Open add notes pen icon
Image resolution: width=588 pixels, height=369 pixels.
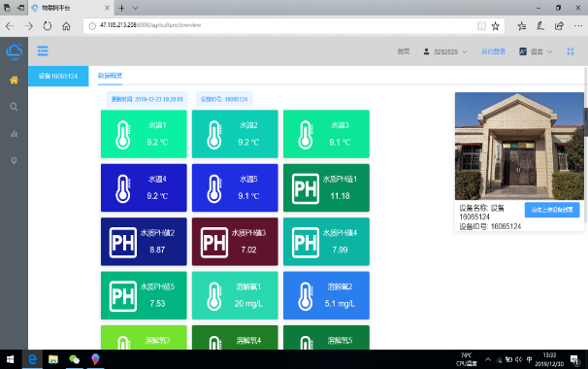click(x=540, y=26)
